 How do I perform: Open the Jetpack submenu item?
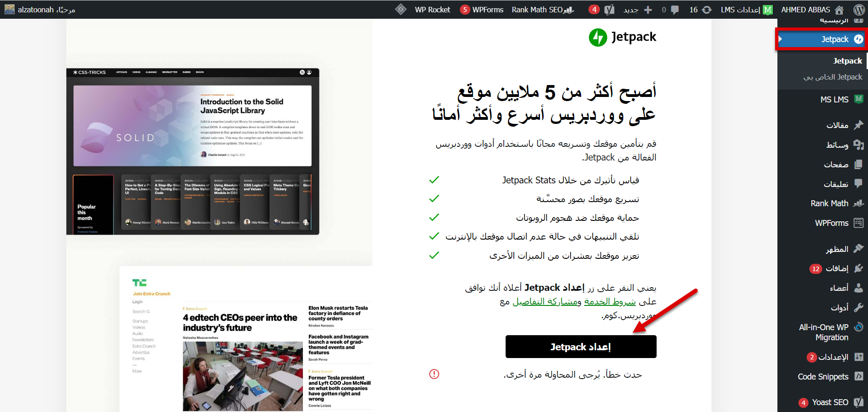tap(847, 61)
